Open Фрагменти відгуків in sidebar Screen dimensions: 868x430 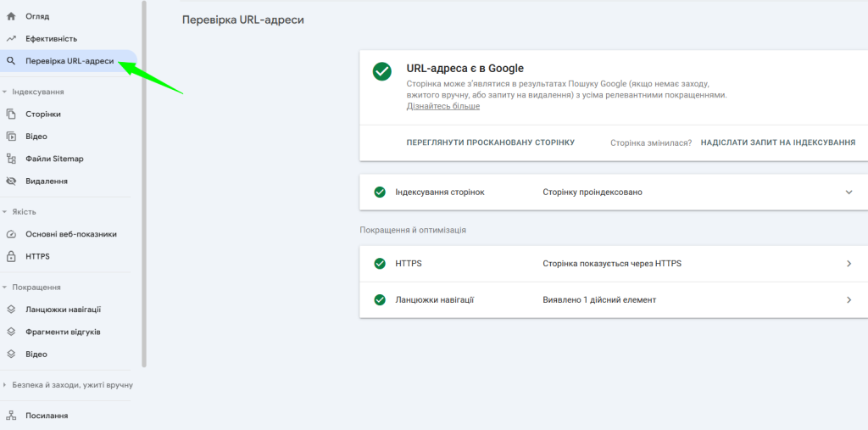pos(63,332)
